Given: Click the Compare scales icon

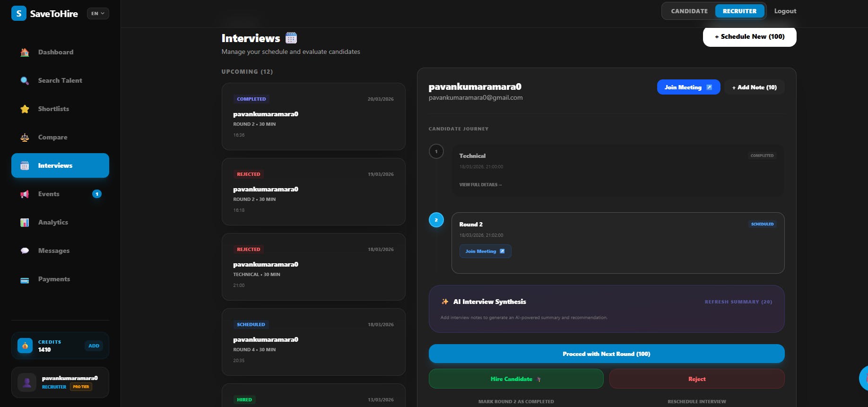Looking at the screenshot, I should point(25,137).
